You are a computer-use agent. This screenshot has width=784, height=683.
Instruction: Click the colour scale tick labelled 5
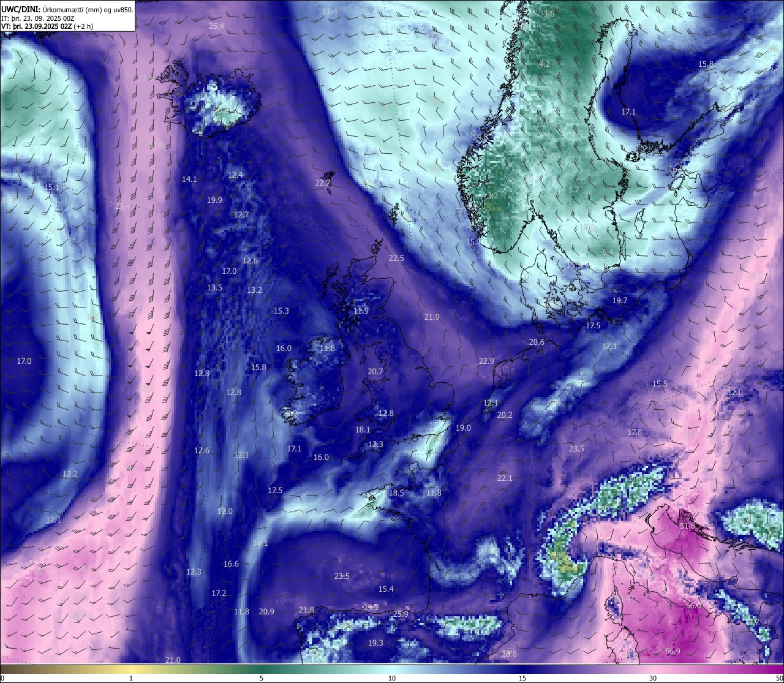[262, 678]
